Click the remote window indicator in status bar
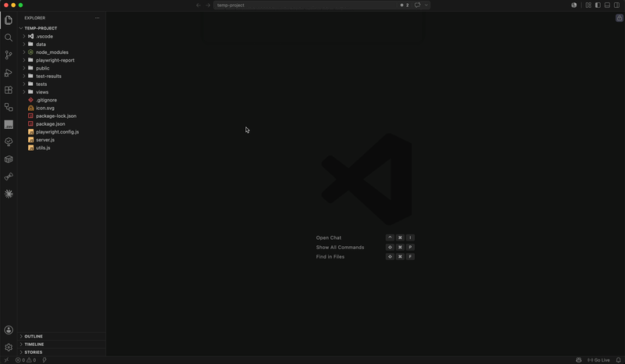This screenshot has width=625, height=364. pyautogui.click(x=6, y=360)
